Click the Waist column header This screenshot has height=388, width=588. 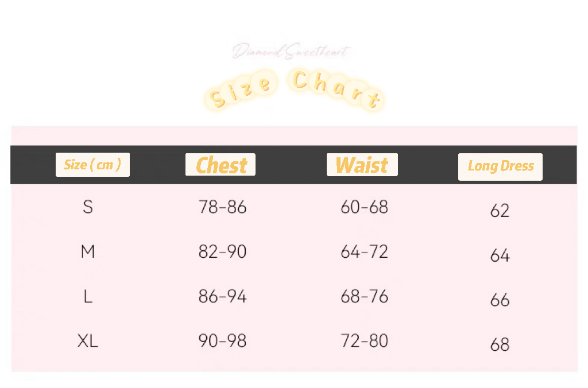click(362, 165)
